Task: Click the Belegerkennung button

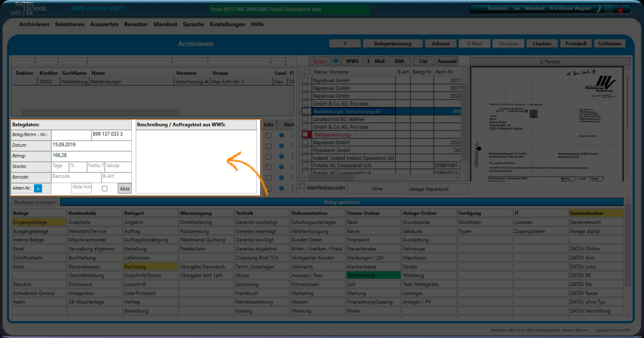Action: [x=392, y=44]
